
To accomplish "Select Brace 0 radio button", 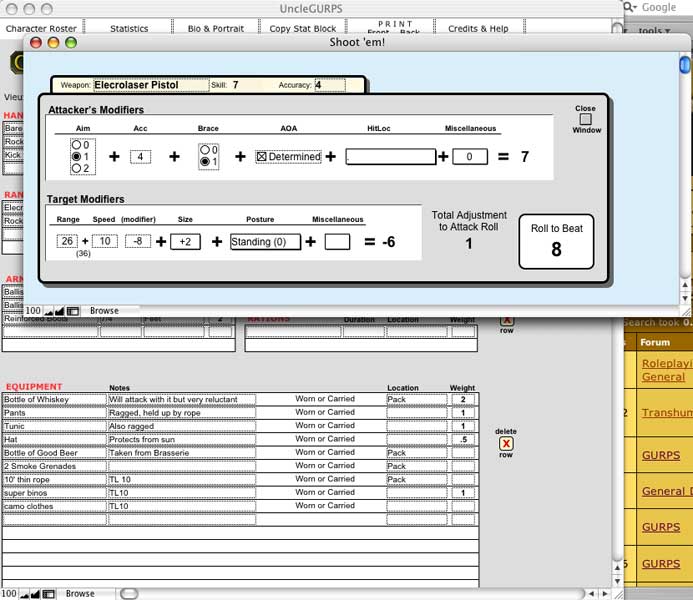I will click(205, 150).
